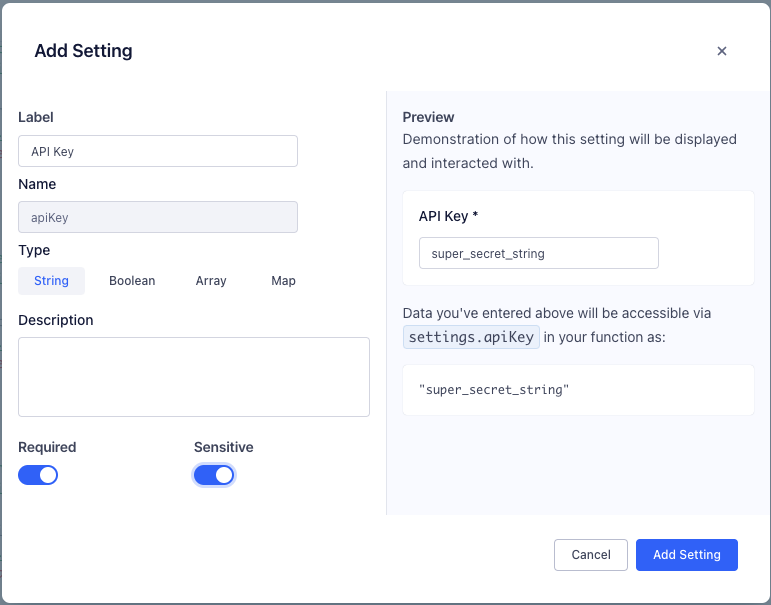771x605 pixels.
Task: Pick the Map type option
Action: tap(283, 281)
